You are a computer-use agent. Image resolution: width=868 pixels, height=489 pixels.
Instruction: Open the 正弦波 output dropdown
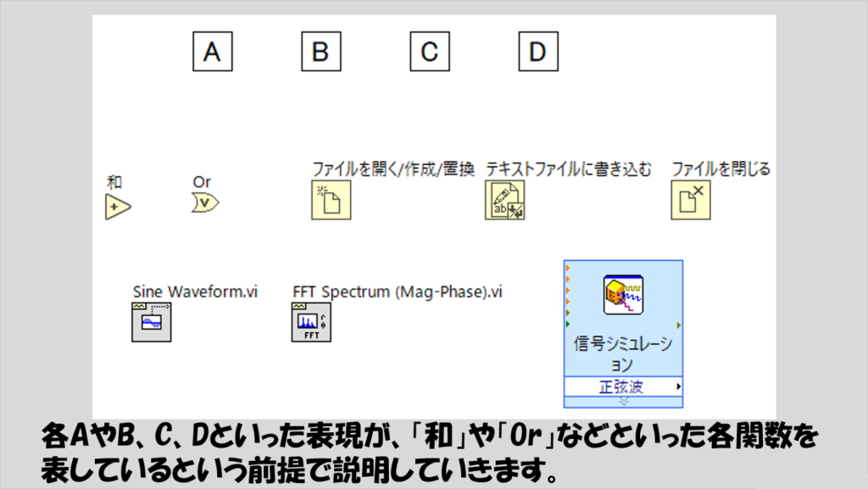(x=623, y=386)
